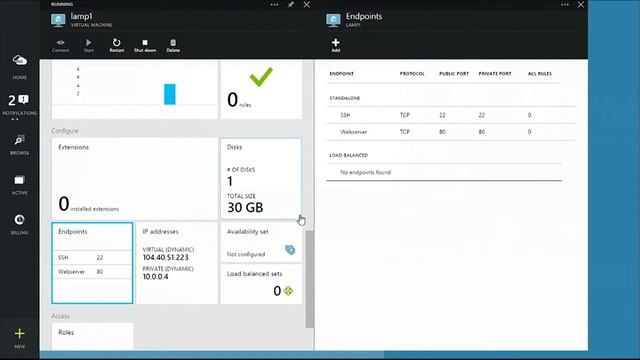640x360 pixels.
Task: Click 'No endpoints found' text
Action: point(366,172)
